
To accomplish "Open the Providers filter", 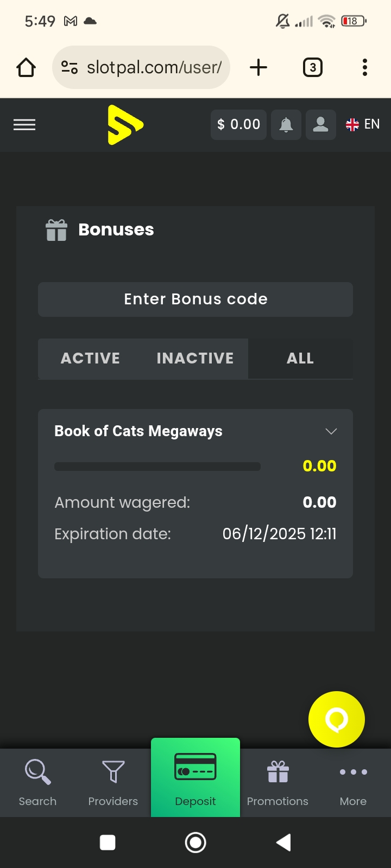I will tap(113, 771).
